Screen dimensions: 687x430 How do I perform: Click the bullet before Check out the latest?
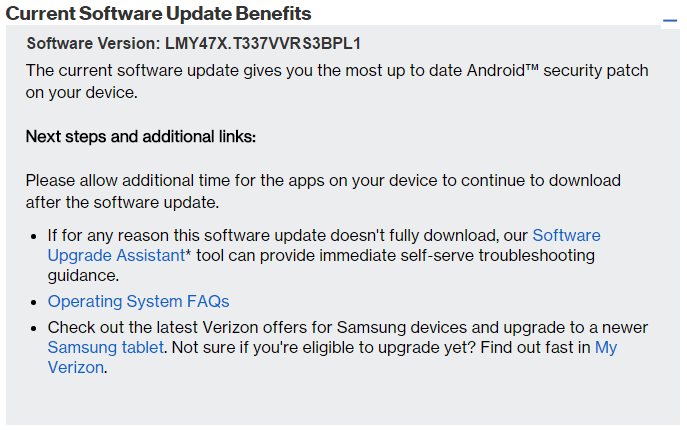[34, 329]
